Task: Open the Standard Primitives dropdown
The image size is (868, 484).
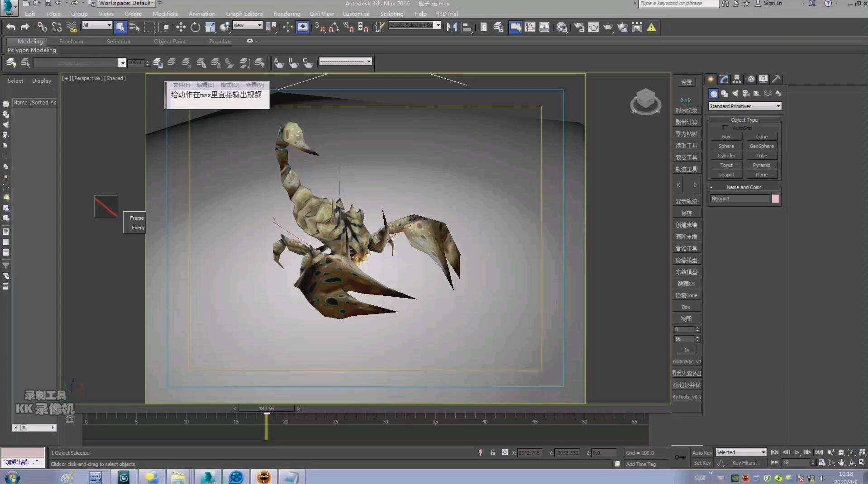Action: click(x=744, y=106)
